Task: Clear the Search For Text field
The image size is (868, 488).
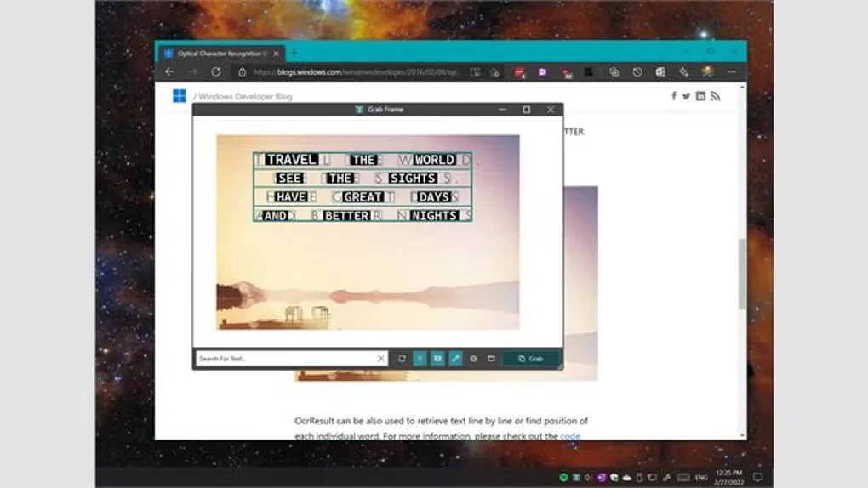Action: pyautogui.click(x=380, y=359)
